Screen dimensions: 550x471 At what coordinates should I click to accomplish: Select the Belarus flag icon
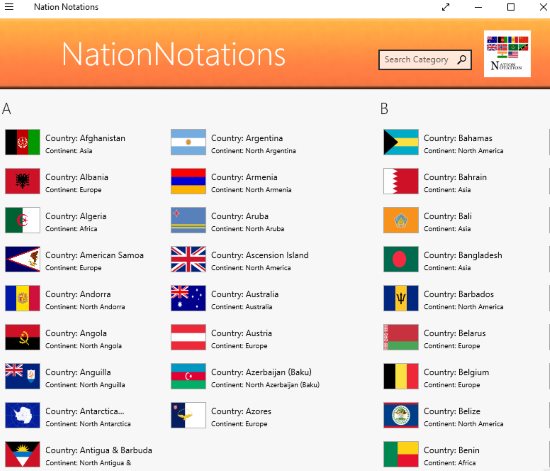[401, 337]
